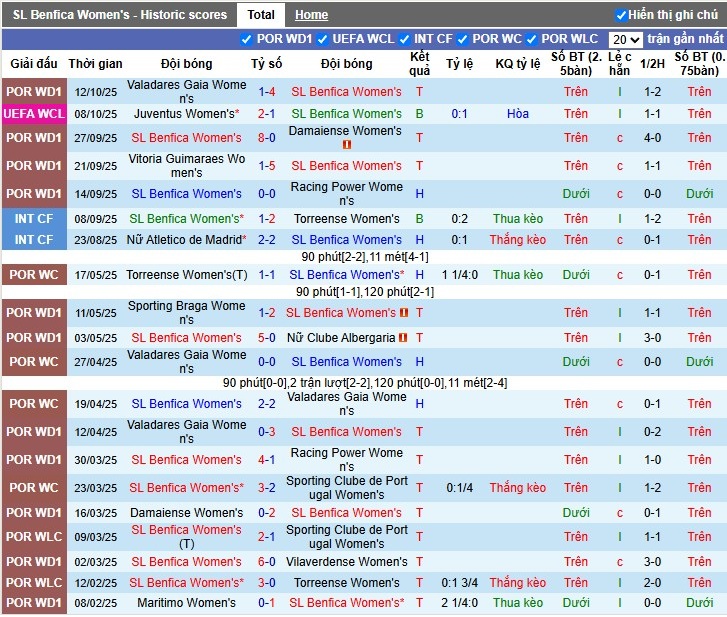Open the Nữ Atletico de Madrid team link
Image resolution: width=727 pixels, height=617 pixels.
[x=184, y=240]
